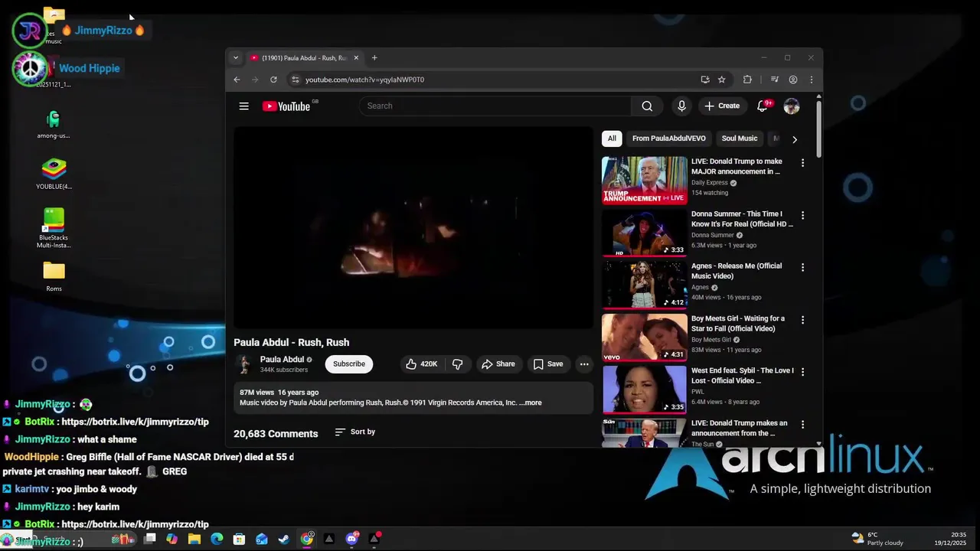Open the YOUBLUE desktop shortcut

coord(54,174)
